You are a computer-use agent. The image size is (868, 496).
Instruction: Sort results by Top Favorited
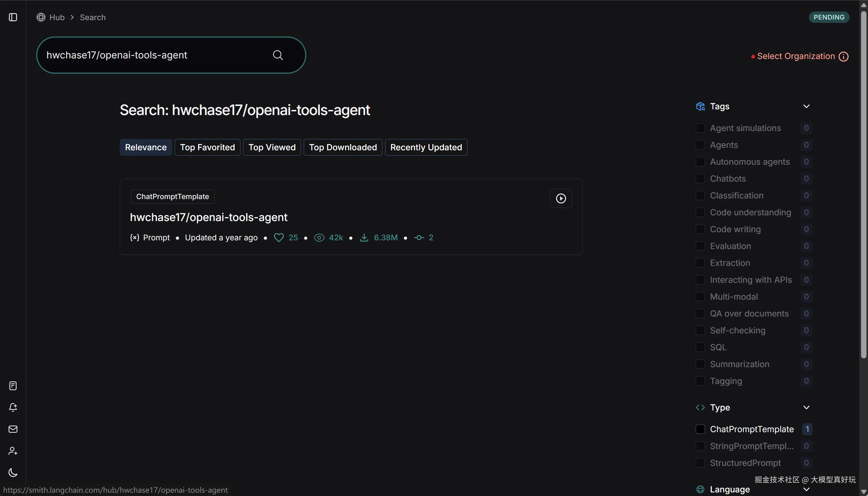pyautogui.click(x=207, y=147)
